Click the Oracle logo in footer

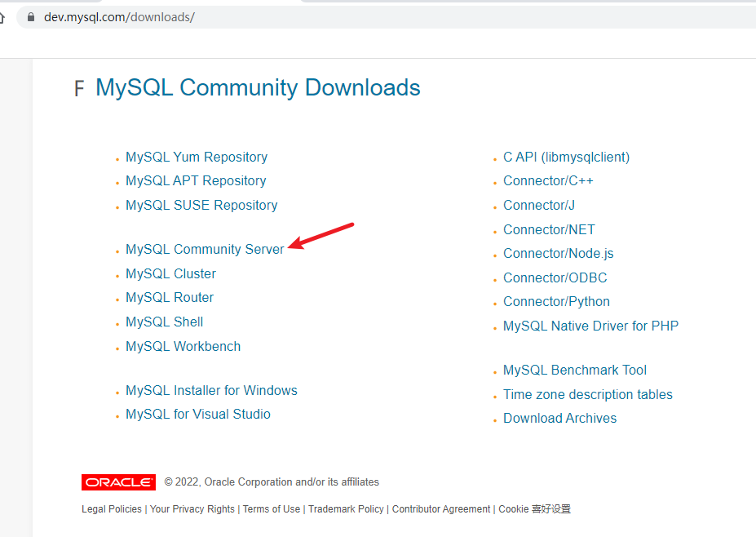[118, 482]
